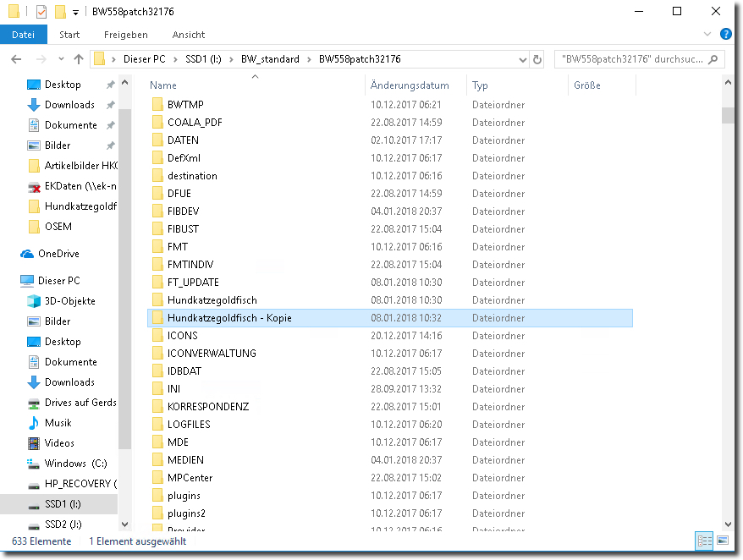This screenshot has width=743, height=560.
Task: Open the quick access toolbar customize dropdown
Action: pyautogui.click(x=75, y=12)
